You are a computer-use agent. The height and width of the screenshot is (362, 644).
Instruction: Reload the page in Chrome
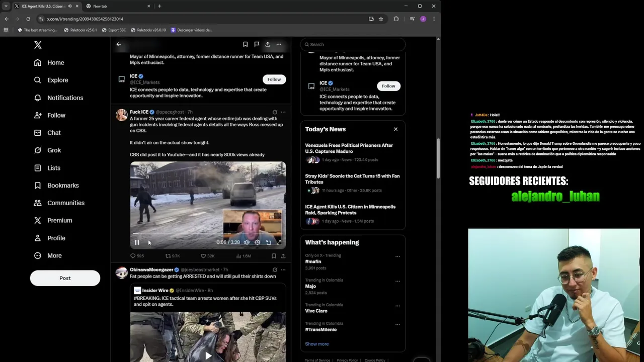[x=28, y=19]
